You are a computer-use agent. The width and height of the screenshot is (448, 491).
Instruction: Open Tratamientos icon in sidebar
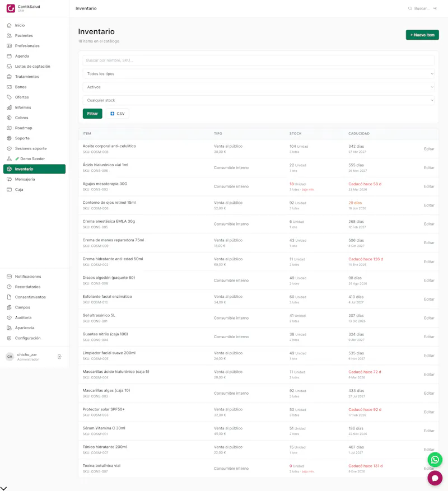(9, 76)
